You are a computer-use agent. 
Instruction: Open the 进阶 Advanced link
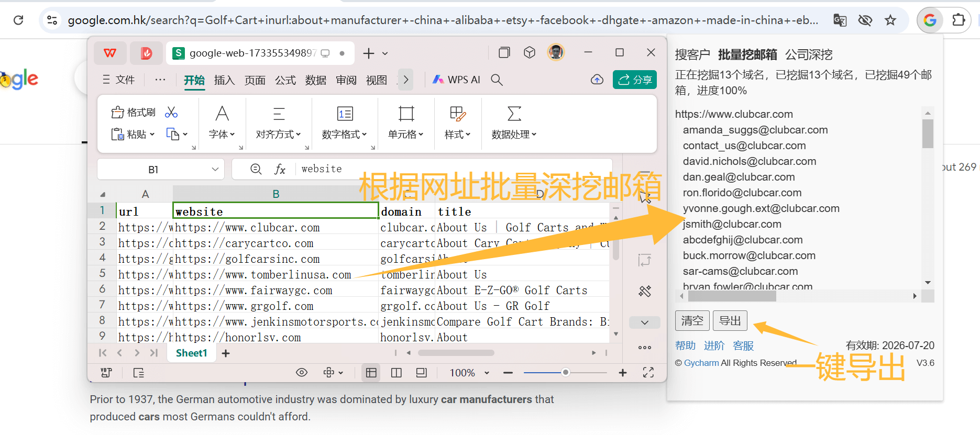[714, 345]
